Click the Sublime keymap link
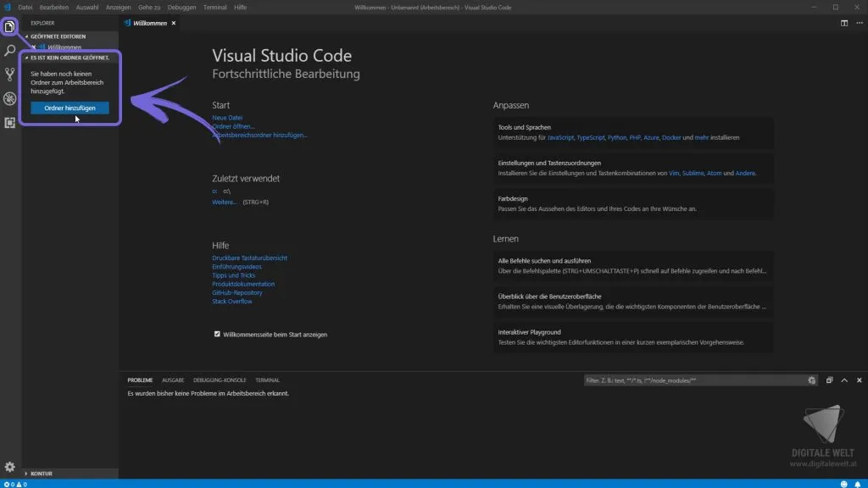The image size is (868, 488). click(x=693, y=173)
